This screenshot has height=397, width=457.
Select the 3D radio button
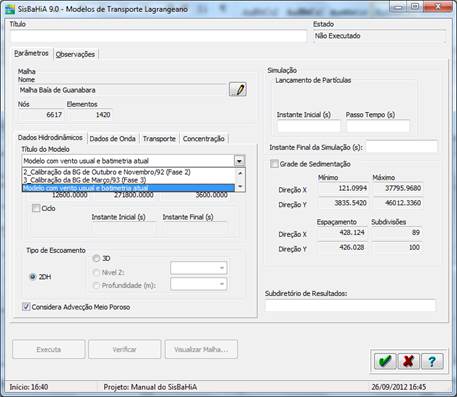point(96,258)
